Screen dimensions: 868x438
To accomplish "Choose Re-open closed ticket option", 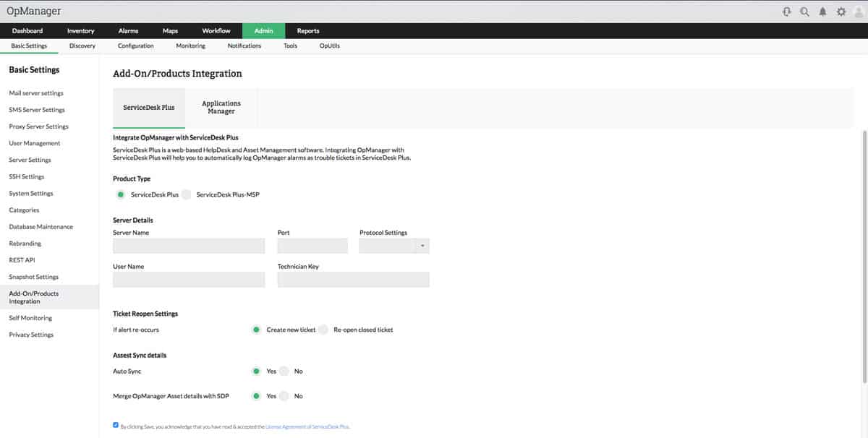I will [323, 330].
